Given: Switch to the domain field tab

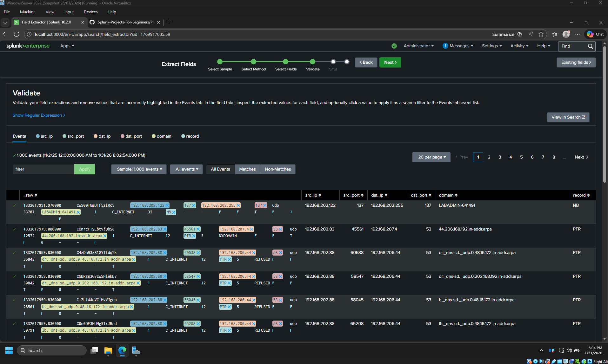Looking at the screenshot, I should [x=164, y=136].
